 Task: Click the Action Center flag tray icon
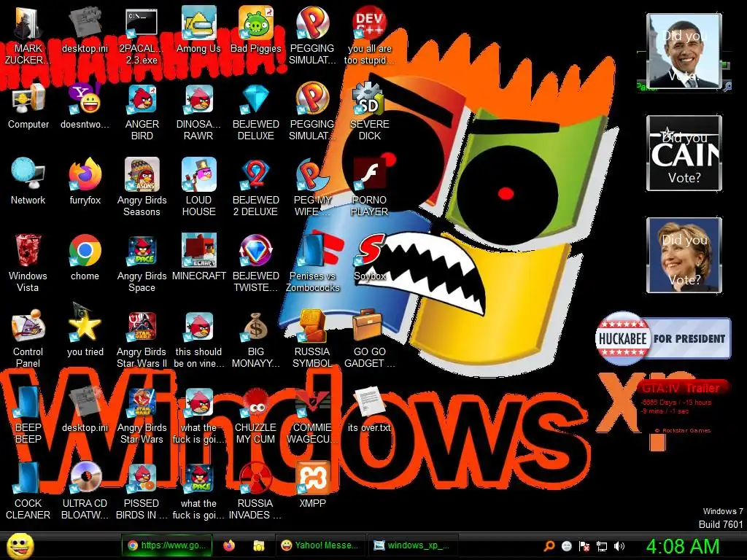[584, 546]
